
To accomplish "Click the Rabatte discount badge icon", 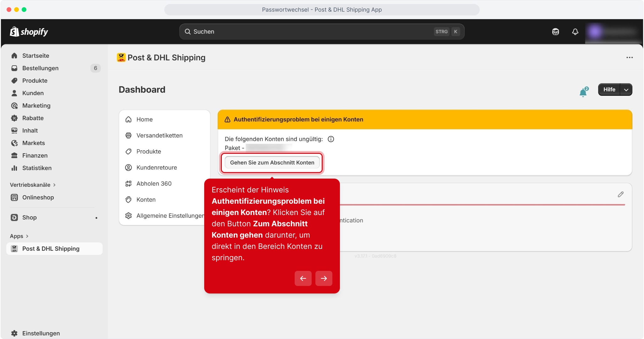I will point(14,118).
